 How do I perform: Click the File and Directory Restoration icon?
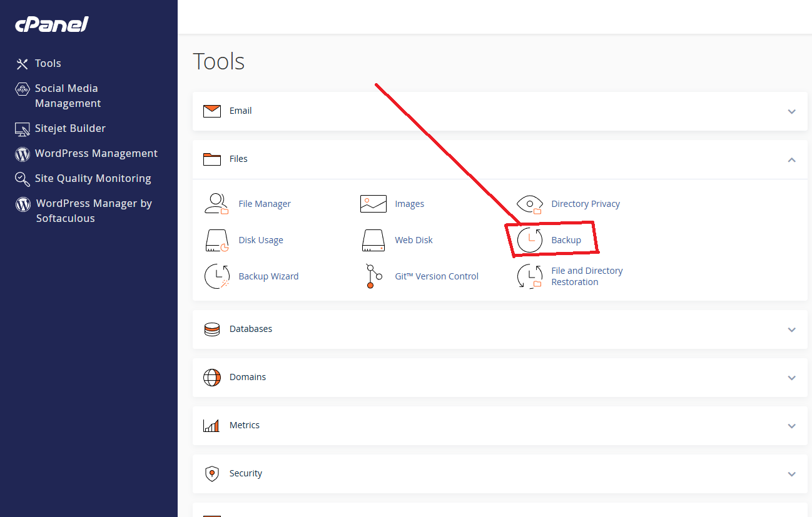(530, 276)
